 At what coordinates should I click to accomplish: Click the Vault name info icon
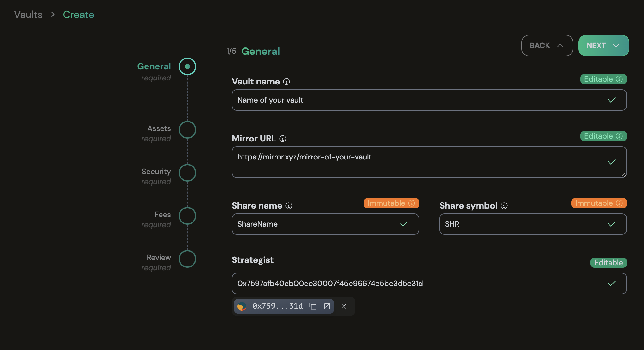point(287,82)
